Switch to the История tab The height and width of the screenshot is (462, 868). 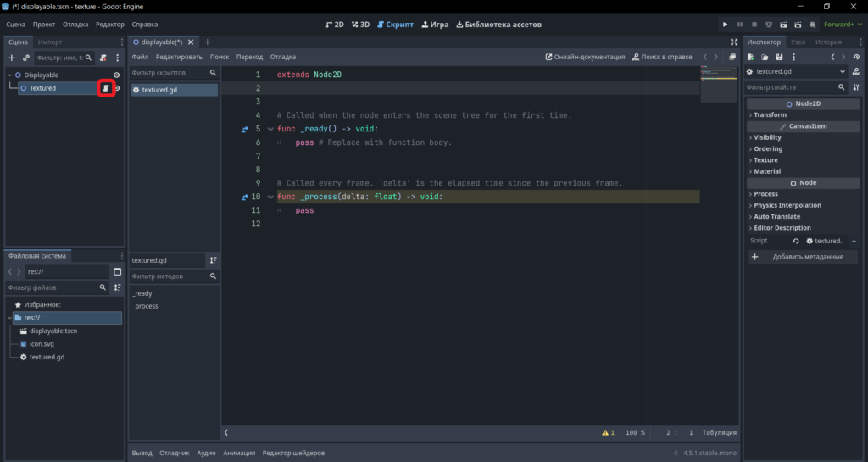(x=828, y=42)
